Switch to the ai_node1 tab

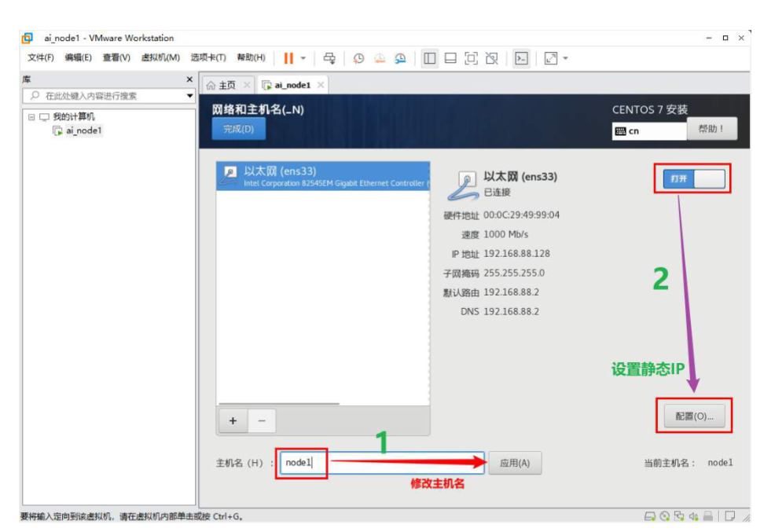click(x=292, y=86)
